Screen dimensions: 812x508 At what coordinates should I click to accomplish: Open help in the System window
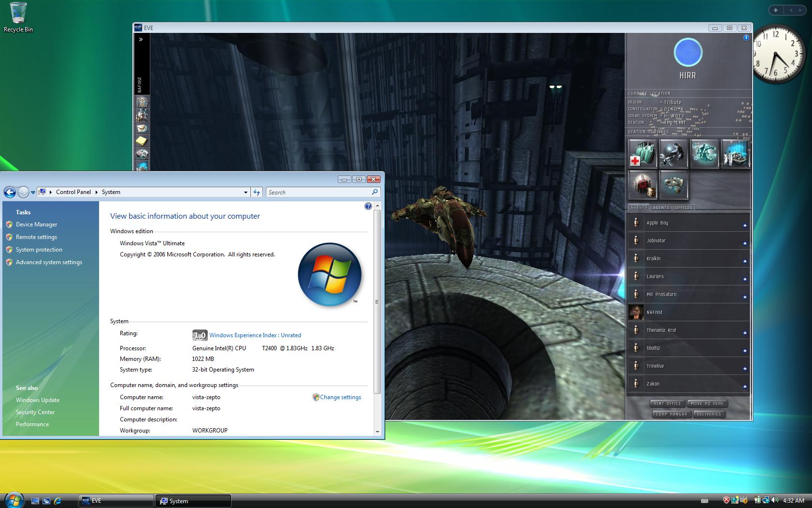click(x=368, y=206)
